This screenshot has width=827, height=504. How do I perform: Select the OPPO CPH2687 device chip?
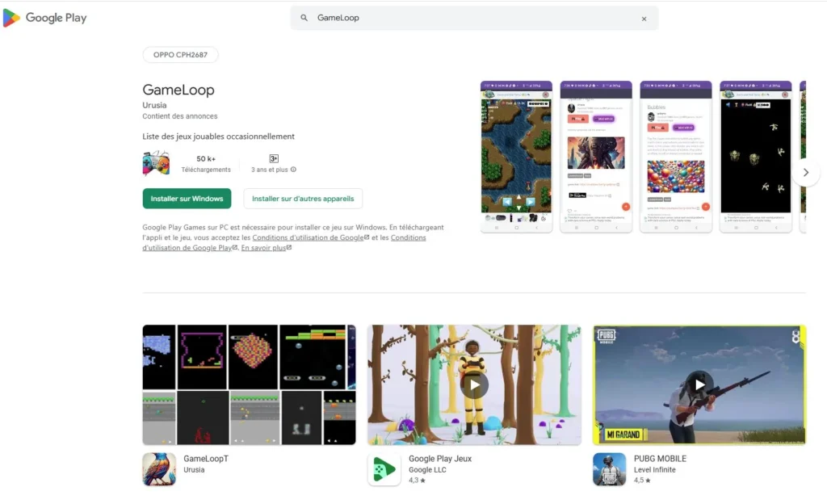[x=180, y=55]
